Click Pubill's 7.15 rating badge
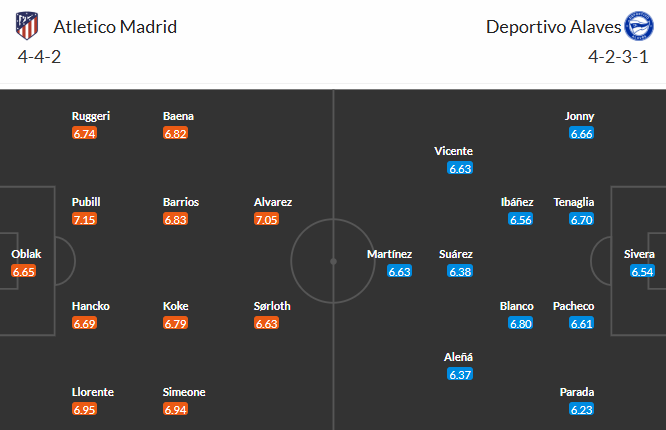 (x=85, y=219)
